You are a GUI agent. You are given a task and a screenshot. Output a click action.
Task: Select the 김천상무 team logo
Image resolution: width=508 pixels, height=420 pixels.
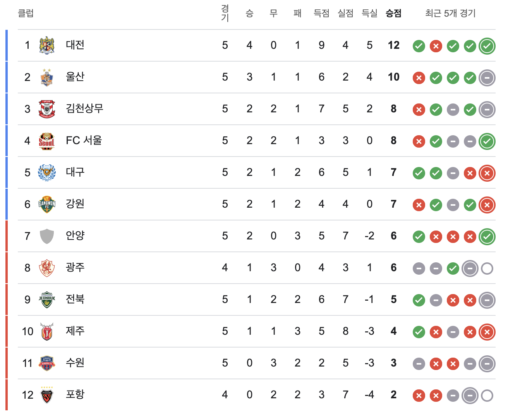47,109
